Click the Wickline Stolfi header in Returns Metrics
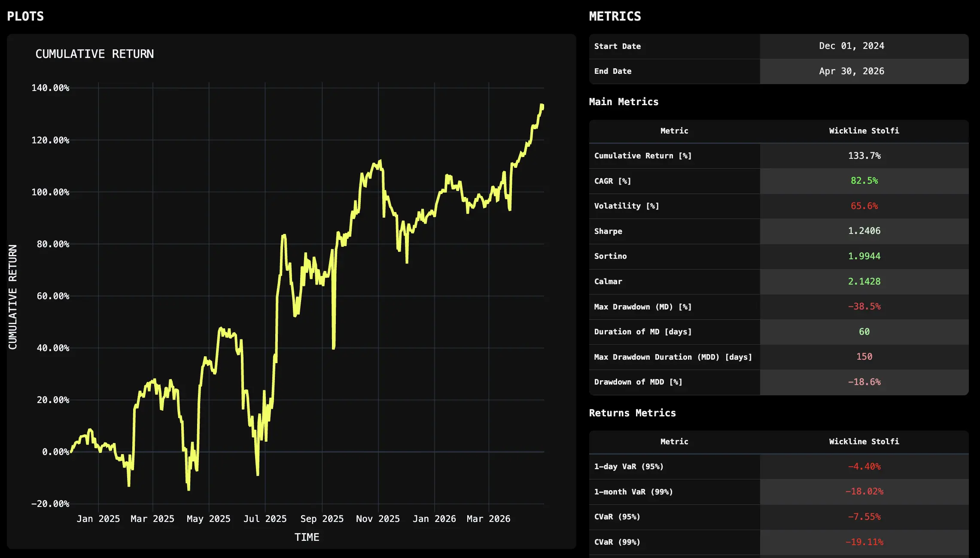The height and width of the screenshot is (558, 980). [x=864, y=442]
